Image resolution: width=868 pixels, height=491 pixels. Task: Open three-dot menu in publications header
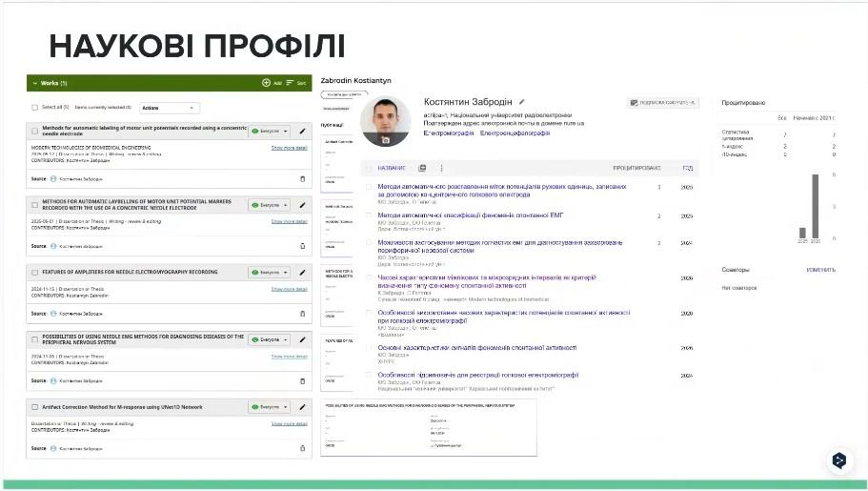pyautogui.click(x=441, y=168)
